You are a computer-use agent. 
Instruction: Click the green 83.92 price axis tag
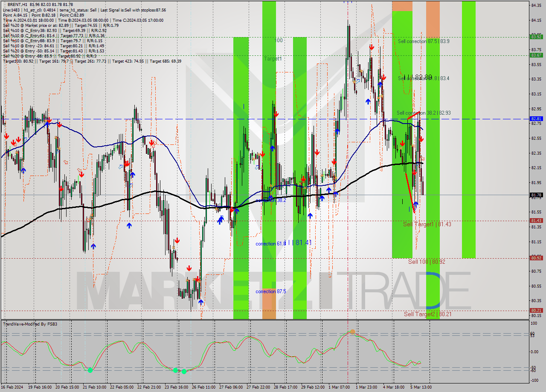(x=536, y=37)
